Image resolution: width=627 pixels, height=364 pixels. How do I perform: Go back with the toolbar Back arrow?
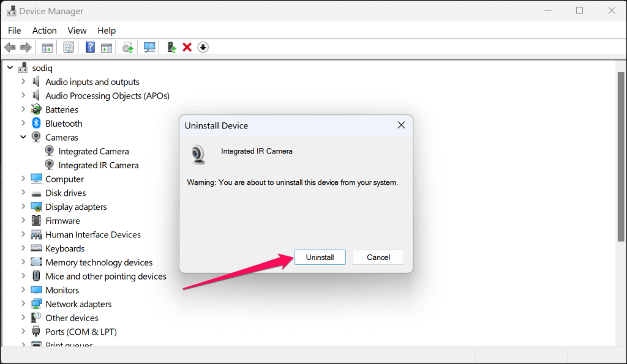10,48
